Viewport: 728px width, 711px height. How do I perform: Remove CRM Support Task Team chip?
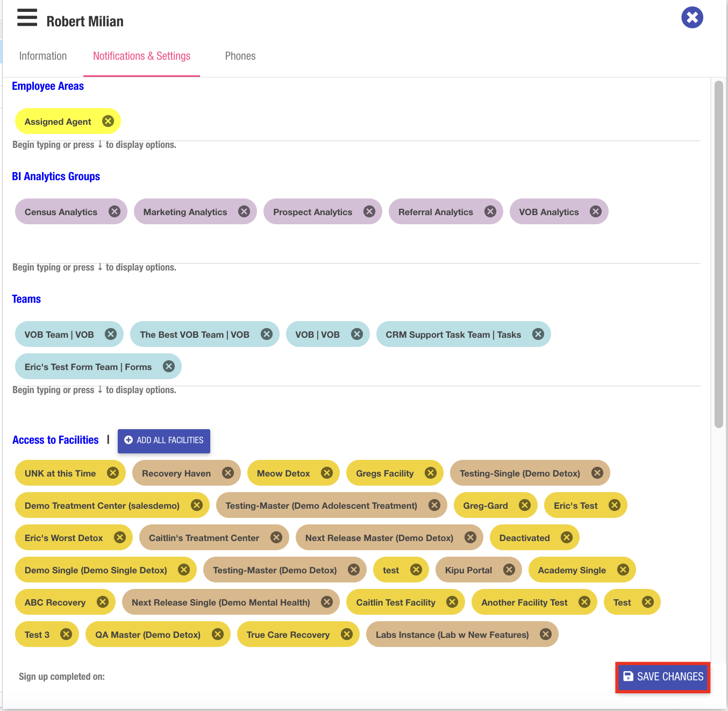[538, 334]
